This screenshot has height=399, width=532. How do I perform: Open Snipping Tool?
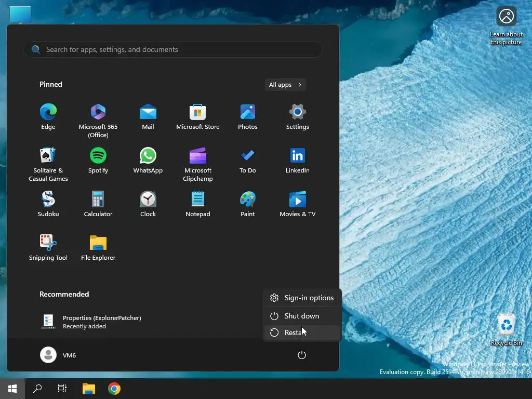[x=48, y=248]
